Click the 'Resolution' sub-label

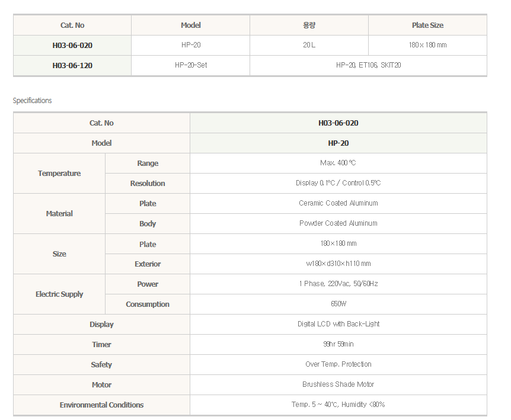[x=148, y=183]
